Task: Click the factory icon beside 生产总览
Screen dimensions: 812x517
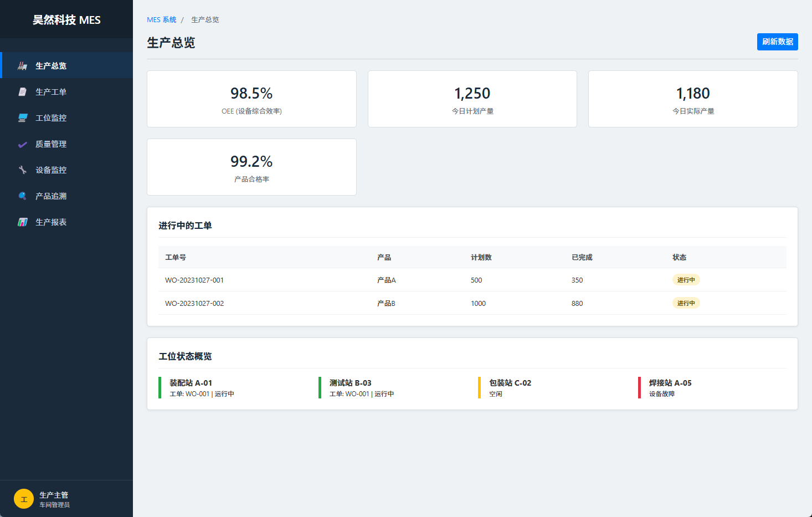Action: point(22,66)
